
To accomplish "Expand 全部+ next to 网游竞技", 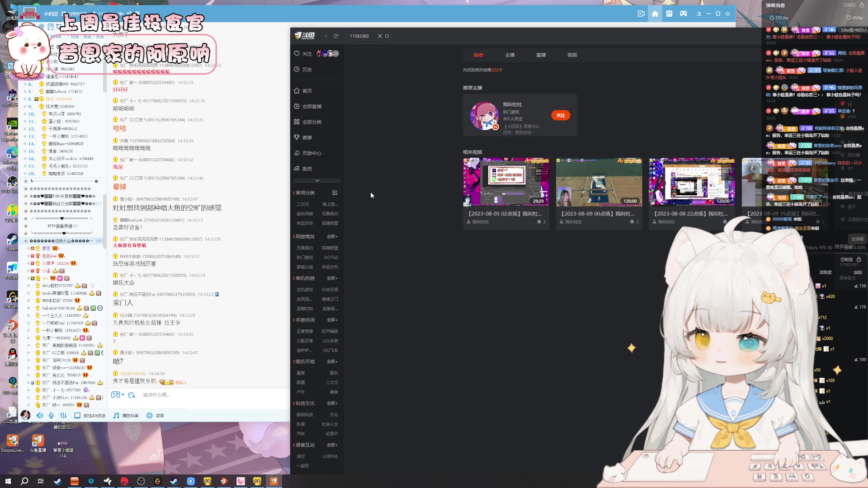I will [332, 237].
